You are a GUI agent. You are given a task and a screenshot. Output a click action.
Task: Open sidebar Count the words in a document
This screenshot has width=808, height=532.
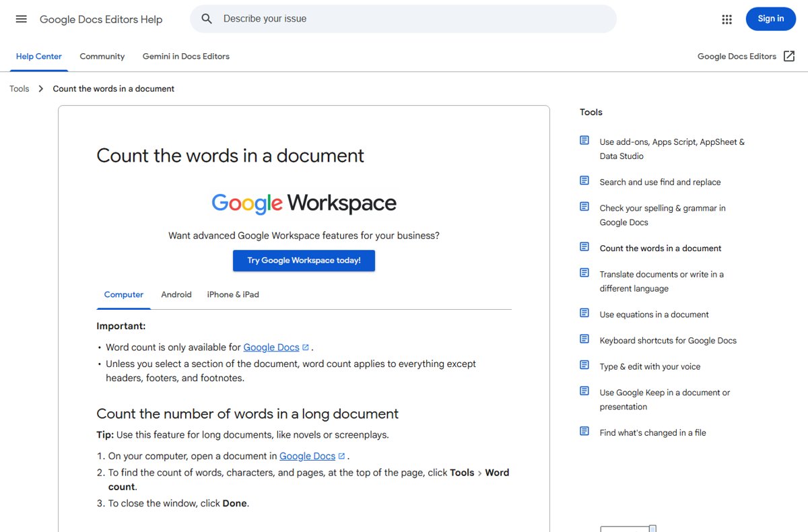click(x=661, y=248)
